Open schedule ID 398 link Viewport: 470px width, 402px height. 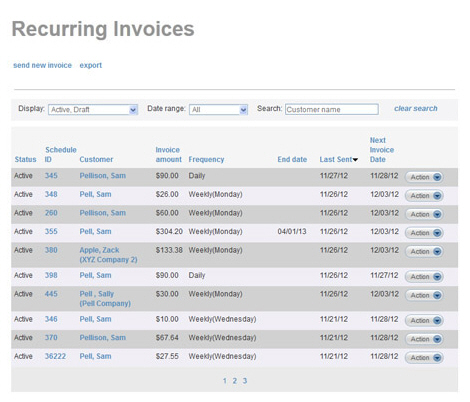tap(51, 276)
